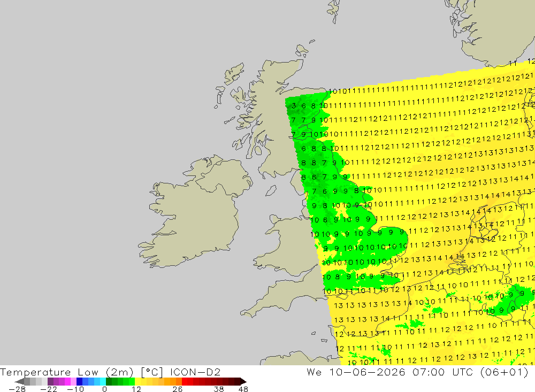Image resolution: width=535 pixels, height=392 pixels.
Task: Click the -10 legend value
Action: pyautogui.click(x=75, y=389)
